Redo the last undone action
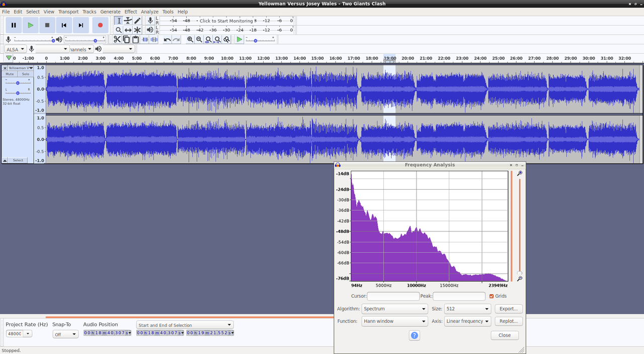Image resolution: width=644 pixels, height=354 pixels. (x=176, y=40)
